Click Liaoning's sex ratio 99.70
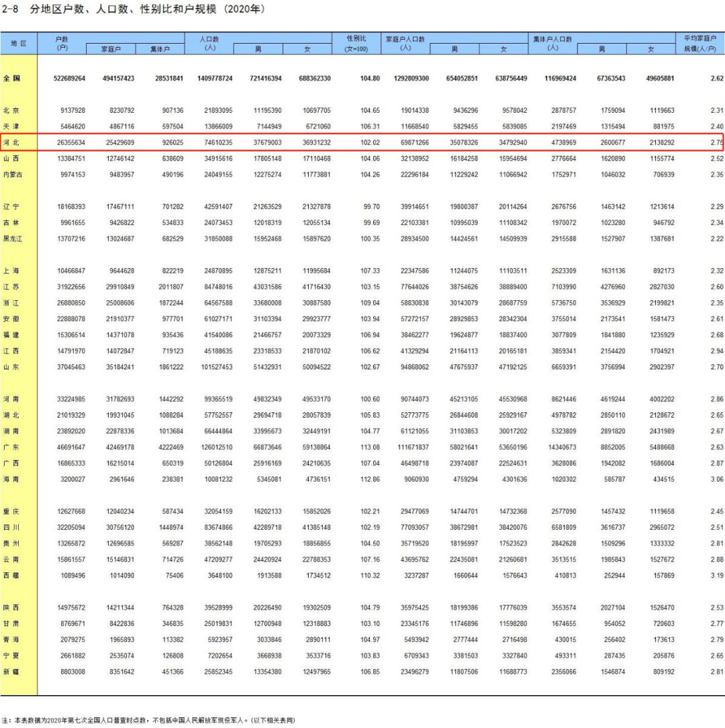The height and width of the screenshot is (728, 725). tap(371, 207)
